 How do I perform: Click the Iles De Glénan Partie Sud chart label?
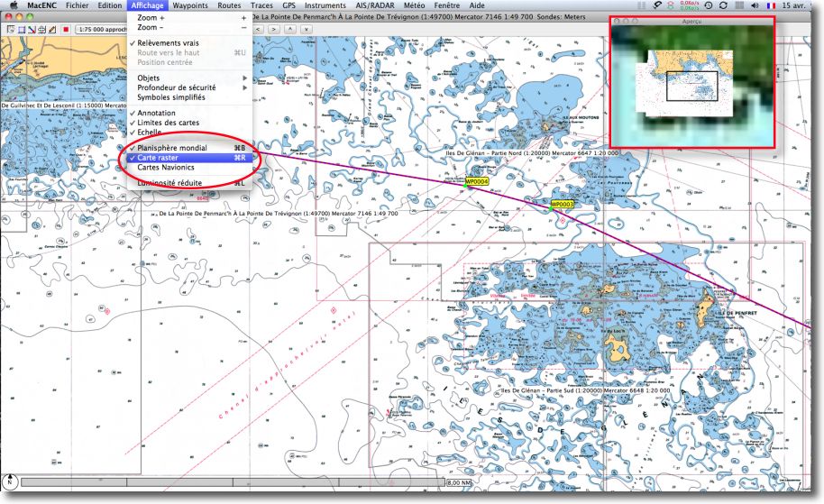click(585, 390)
